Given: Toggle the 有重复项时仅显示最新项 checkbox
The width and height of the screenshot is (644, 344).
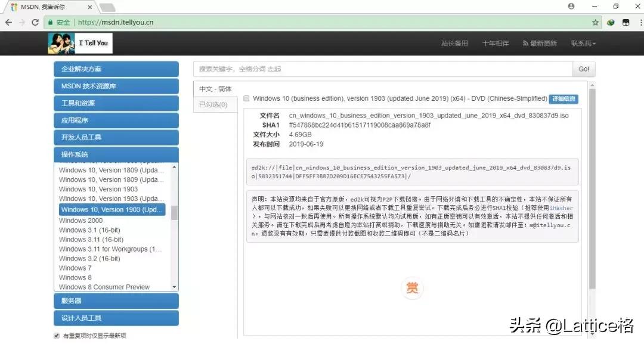Looking at the screenshot, I should pos(55,335).
